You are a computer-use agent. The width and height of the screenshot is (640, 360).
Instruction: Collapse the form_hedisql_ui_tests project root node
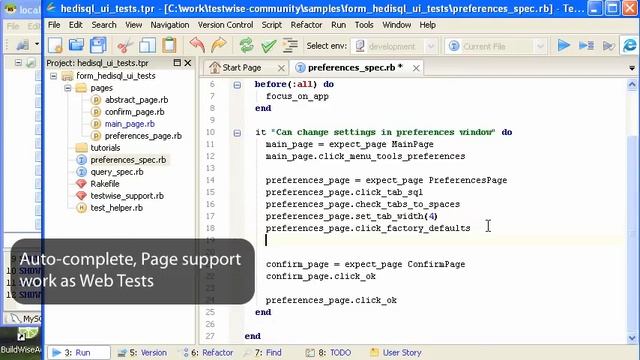coord(53,76)
